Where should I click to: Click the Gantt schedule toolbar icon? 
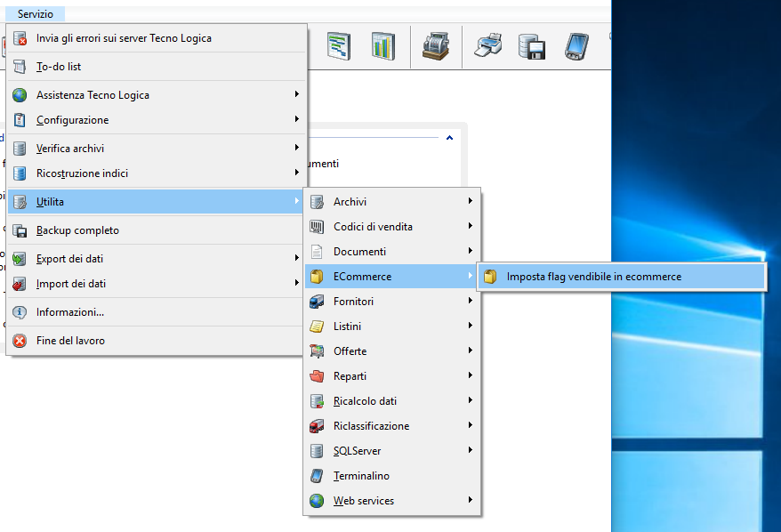click(338, 45)
